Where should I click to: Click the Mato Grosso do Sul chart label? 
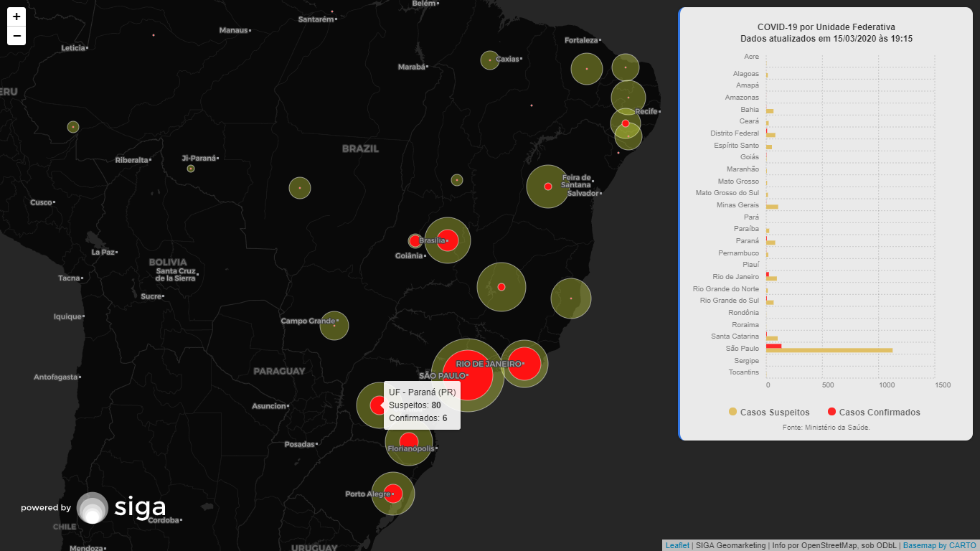[x=727, y=193]
